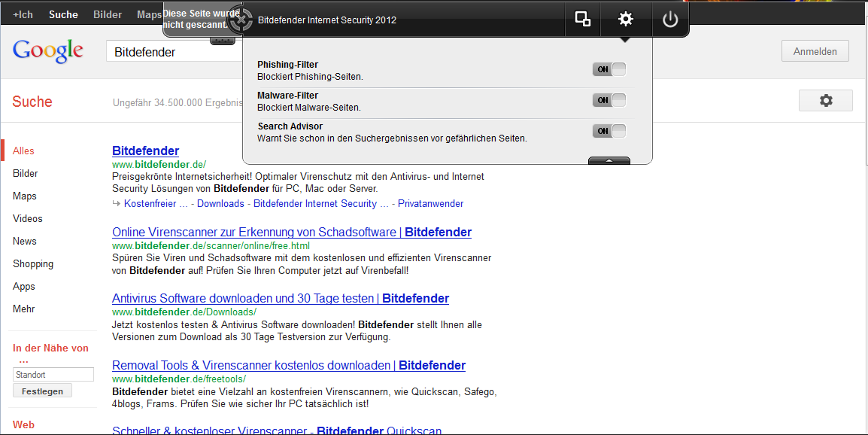Open the Bitdefender main result link
The image size is (868, 435).
click(x=145, y=151)
